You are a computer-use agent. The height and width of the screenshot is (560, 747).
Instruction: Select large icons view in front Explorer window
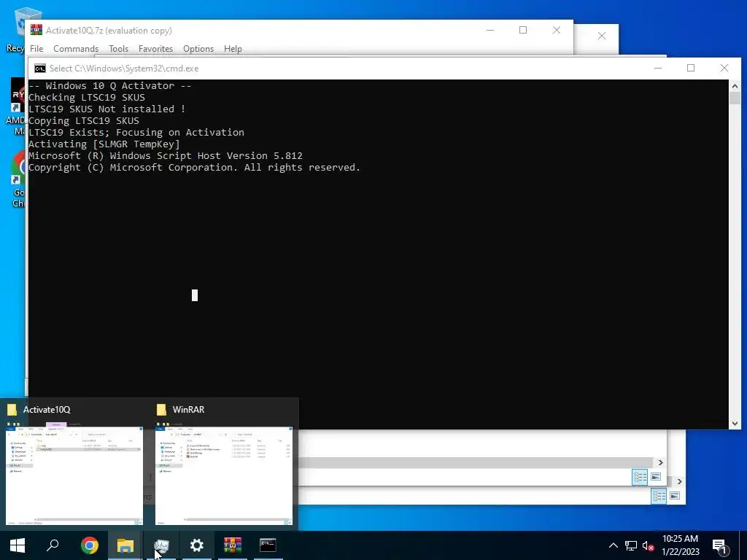656,477
